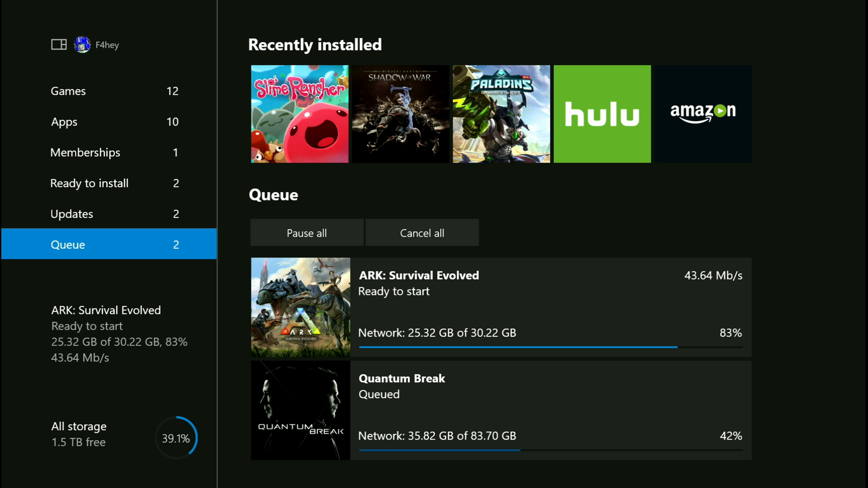This screenshot has width=868, height=488.
Task: Click the 42% value in Quantum Break row
Action: 731,436
